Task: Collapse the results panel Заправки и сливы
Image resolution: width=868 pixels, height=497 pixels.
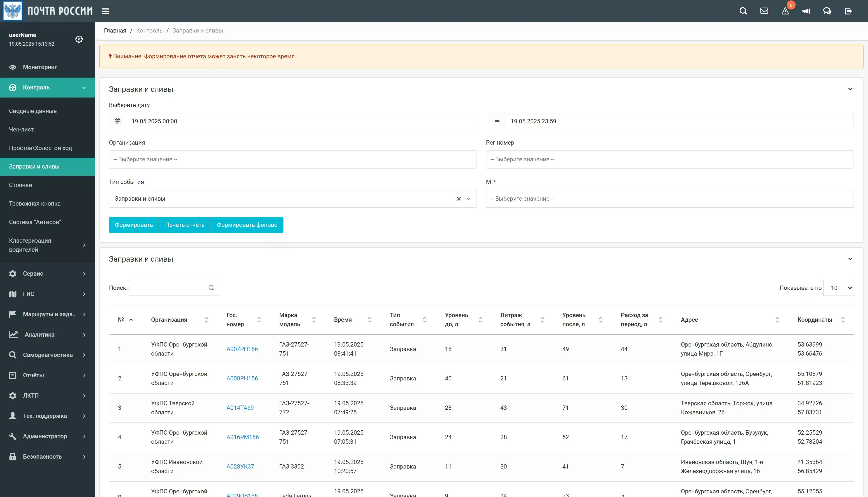Action: tap(850, 259)
